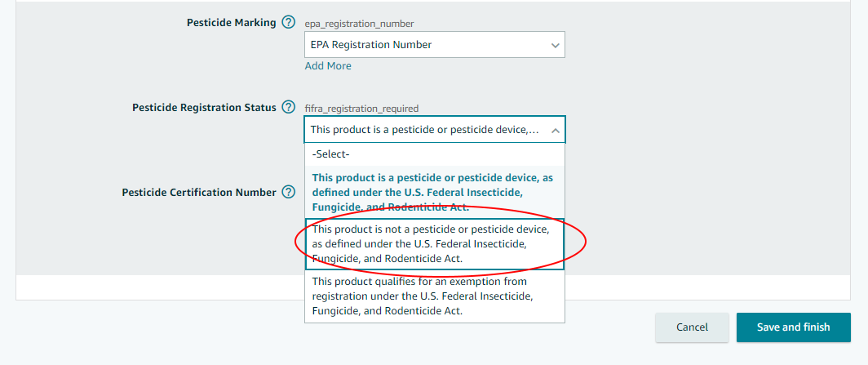
Task: Click the Pesticide Certification Number label
Action: tap(199, 193)
